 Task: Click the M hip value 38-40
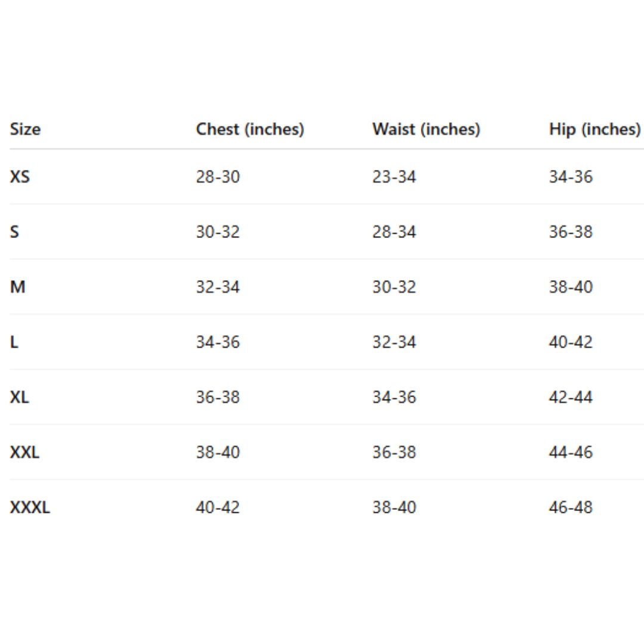(x=571, y=287)
